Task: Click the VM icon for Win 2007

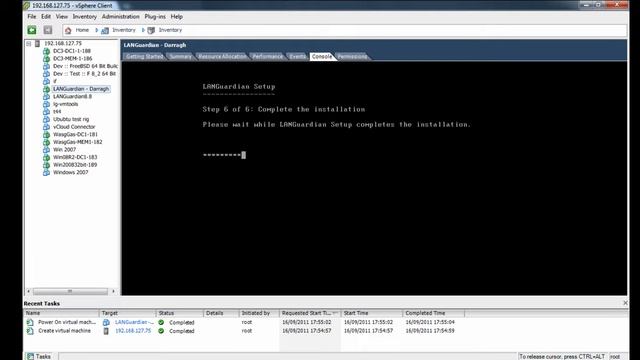Action: point(47,149)
